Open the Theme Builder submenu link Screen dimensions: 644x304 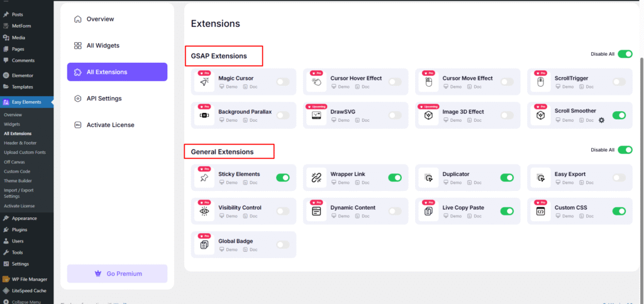point(18,181)
